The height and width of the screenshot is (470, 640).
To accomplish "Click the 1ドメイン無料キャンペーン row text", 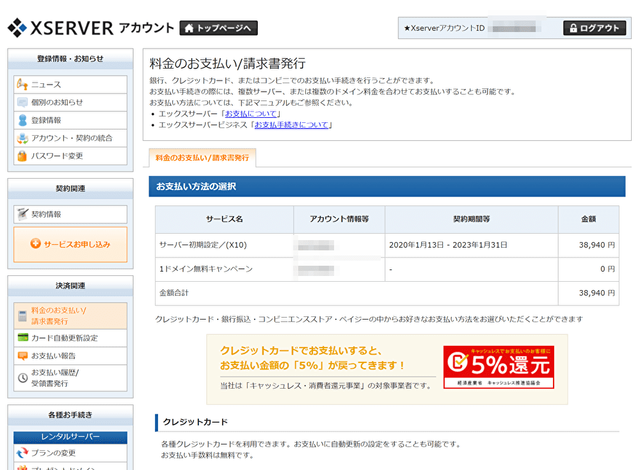I will (206, 269).
